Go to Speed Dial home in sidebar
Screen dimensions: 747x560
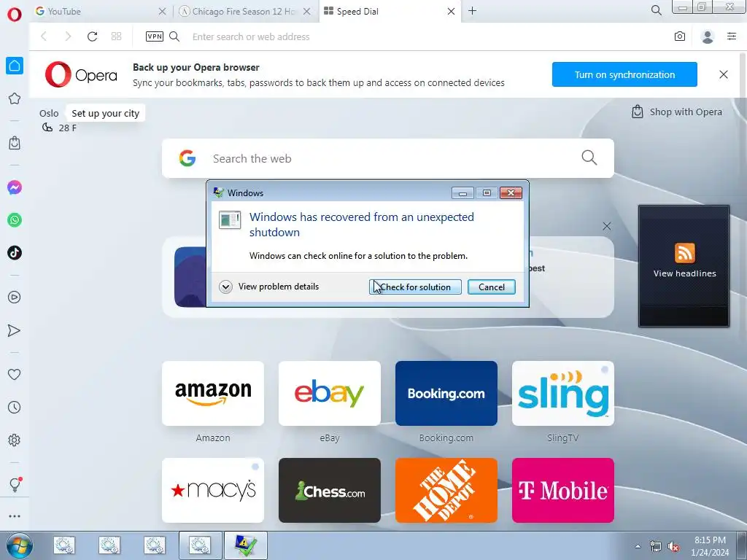coord(15,66)
